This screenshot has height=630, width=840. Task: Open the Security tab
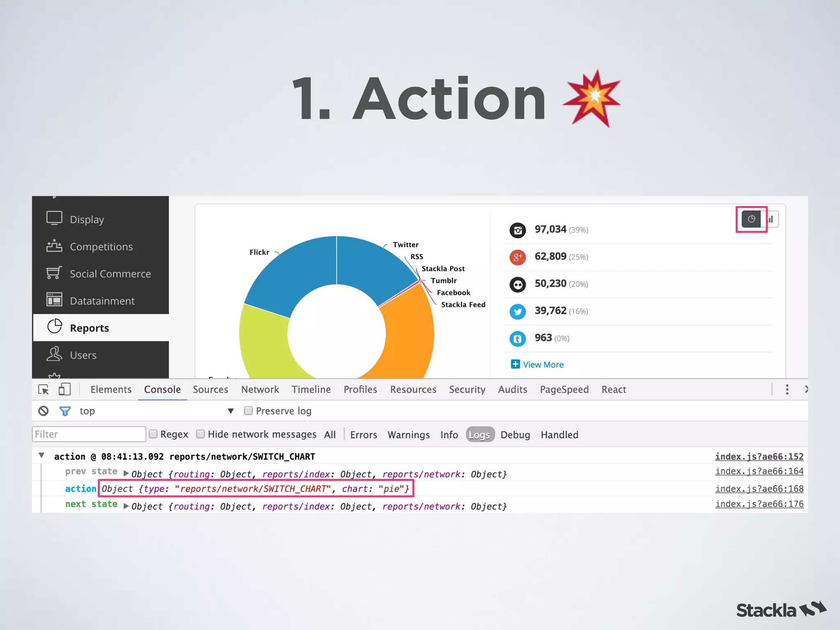tap(467, 390)
